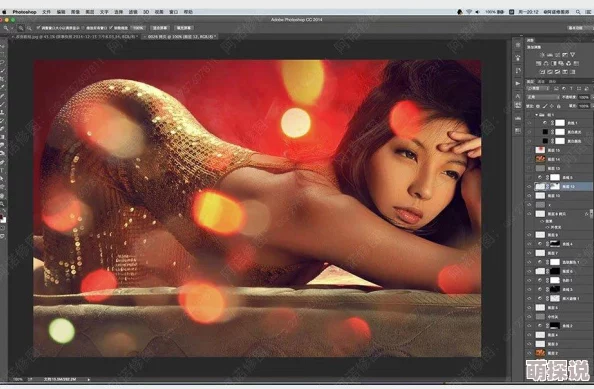
Task: Click the lock all icon in Layers panel
Action: pyautogui.click(x=558, y=106)
